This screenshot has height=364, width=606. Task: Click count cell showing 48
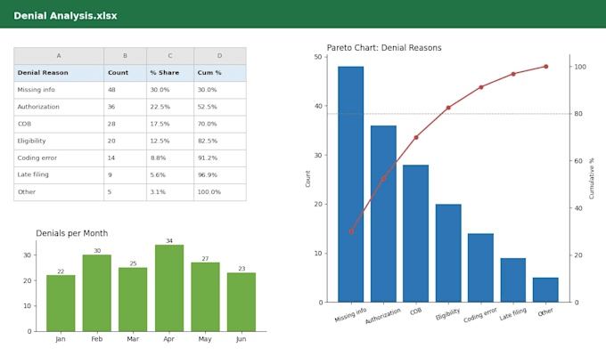click(125, 90)
